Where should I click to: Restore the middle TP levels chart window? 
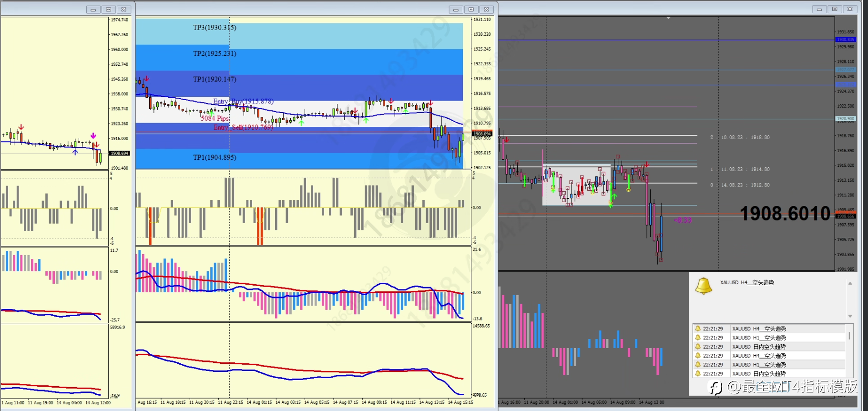point(471,10)
